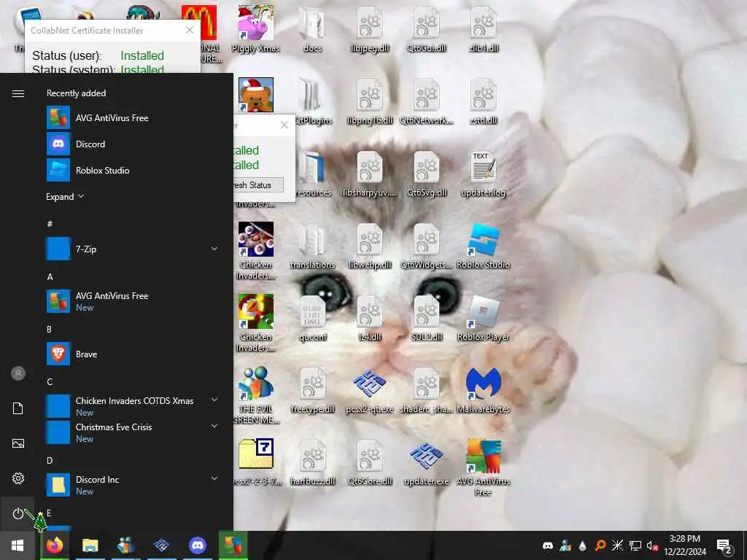The image size is (747, 560).
Task: Select Qt6Core.dll file on desktop
Action: coord(370,462)
